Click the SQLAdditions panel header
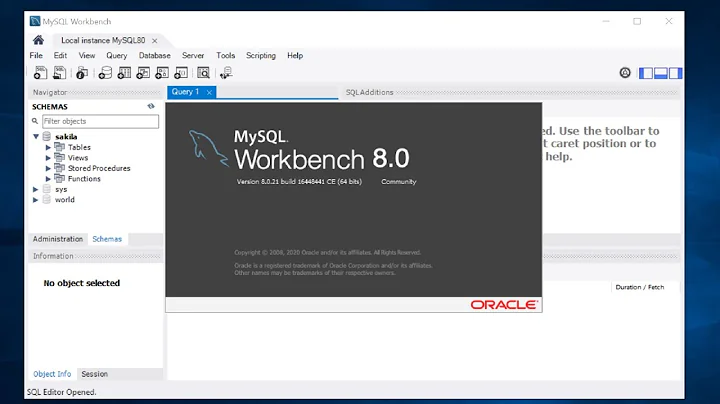The width and height of the screenshot is (720, 404). pyautogui.click(x=370, y=92)
